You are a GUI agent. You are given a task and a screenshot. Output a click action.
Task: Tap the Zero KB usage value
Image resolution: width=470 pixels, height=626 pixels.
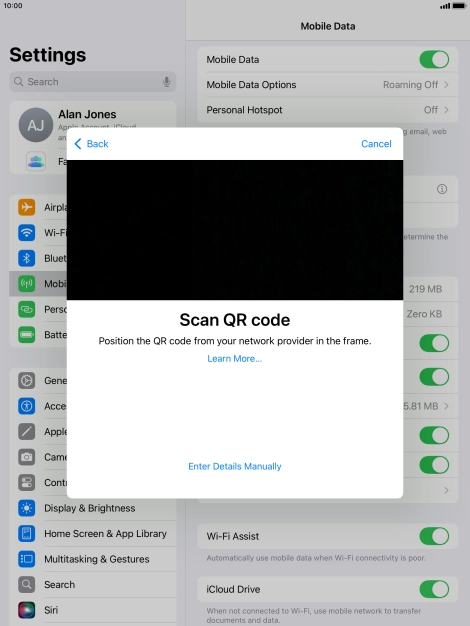point(424,314)
